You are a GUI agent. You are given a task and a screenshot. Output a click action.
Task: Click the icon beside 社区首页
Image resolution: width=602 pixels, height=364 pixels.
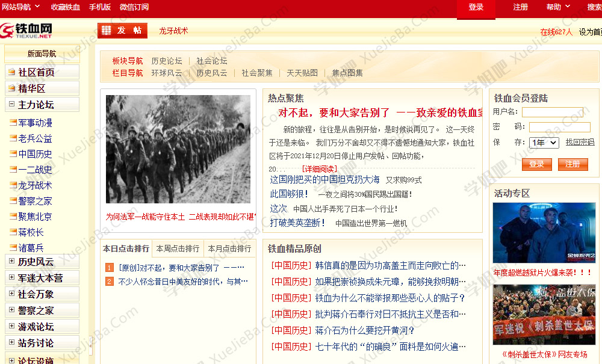coord(12,72)
